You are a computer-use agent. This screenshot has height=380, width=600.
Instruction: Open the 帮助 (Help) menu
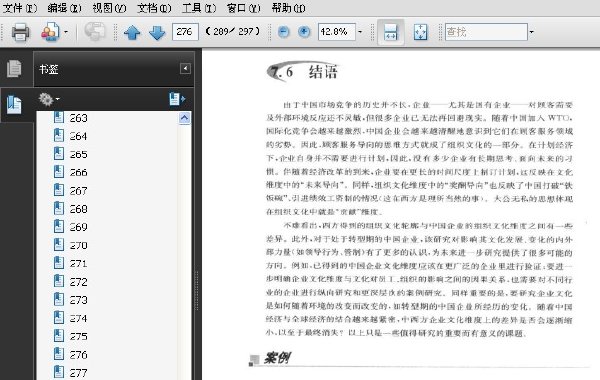288,8
